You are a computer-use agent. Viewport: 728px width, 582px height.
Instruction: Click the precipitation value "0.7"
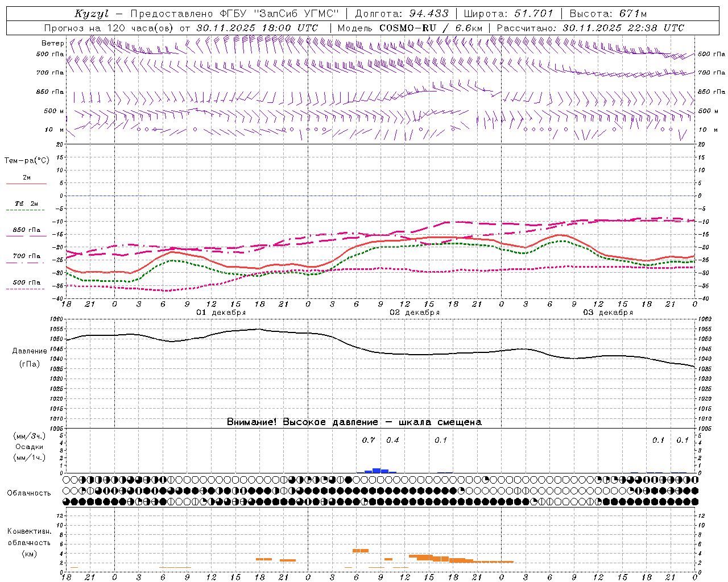pos(369,440)
